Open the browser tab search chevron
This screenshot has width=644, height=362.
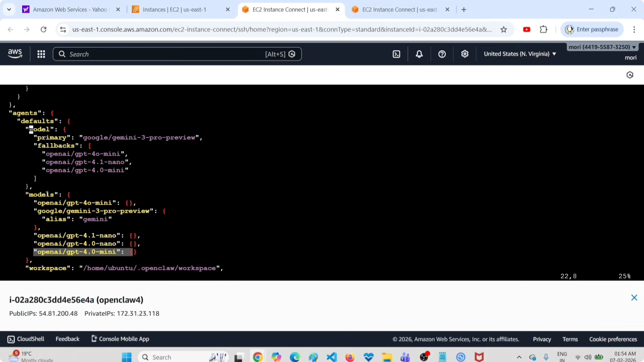pyautogui.click(x=9, y=10)
